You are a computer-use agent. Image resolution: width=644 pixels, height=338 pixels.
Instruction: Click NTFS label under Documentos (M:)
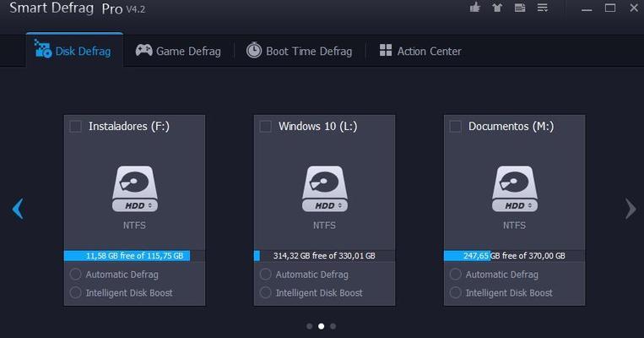(x=514, y=226)
